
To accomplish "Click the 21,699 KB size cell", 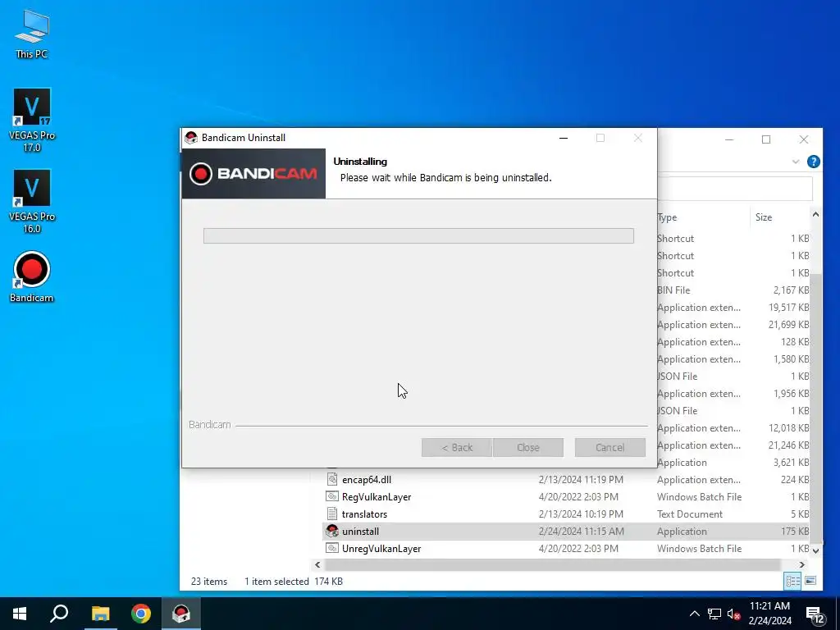I will (x=788, y=325).
